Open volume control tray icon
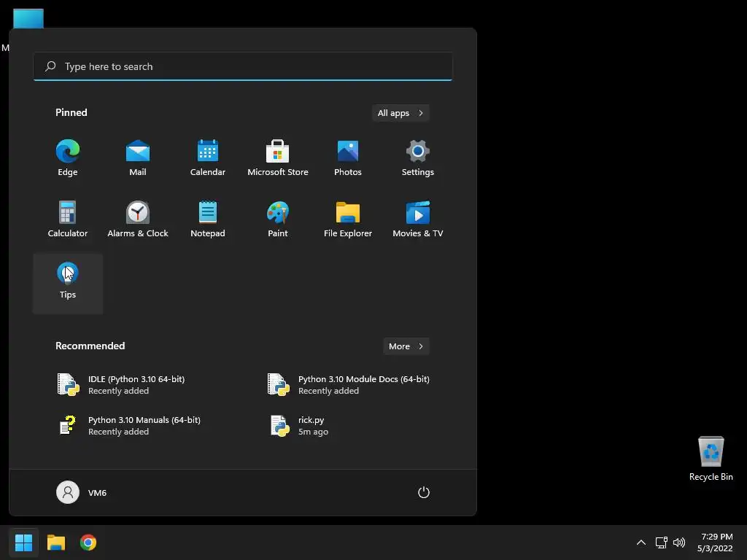Image resolution: width=747 pixels, height=560 pixels. tap(679, 542)
